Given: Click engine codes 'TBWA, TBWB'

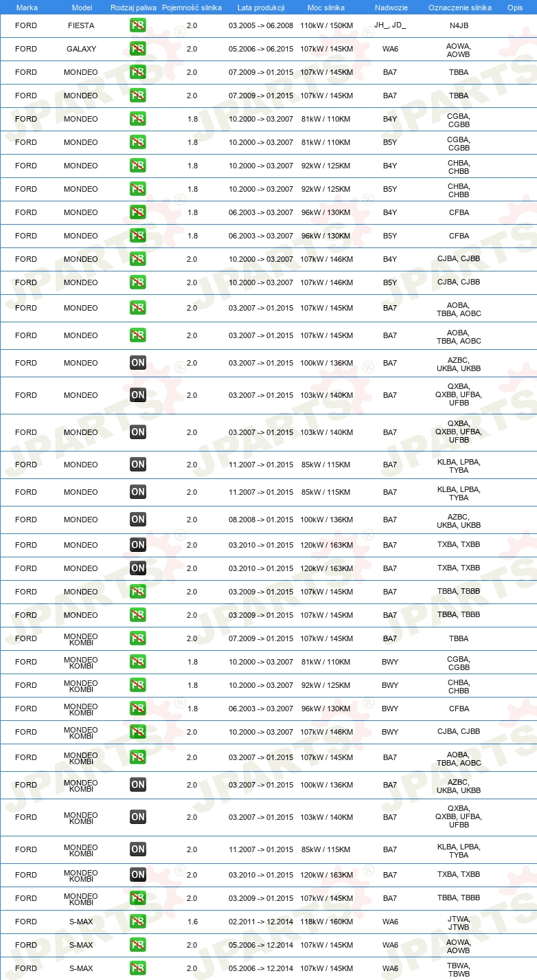Looking at the screenshot, I should (x=459, y=968).
